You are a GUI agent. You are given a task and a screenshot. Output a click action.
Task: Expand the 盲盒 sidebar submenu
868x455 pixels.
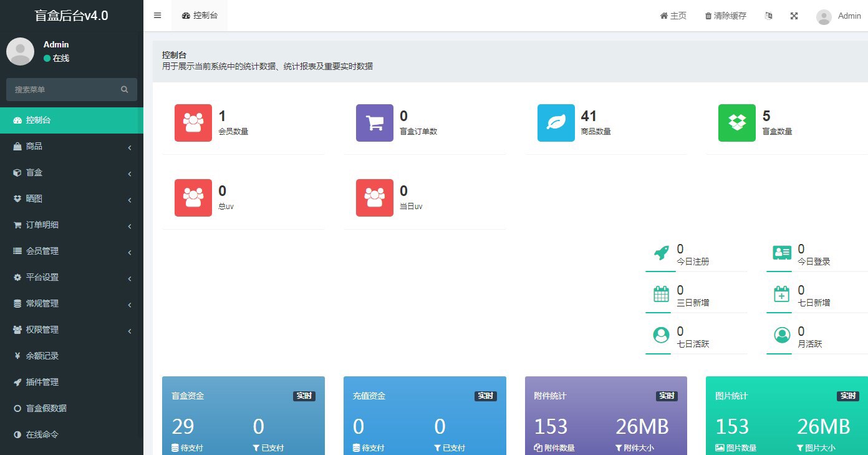pos(72,172)
